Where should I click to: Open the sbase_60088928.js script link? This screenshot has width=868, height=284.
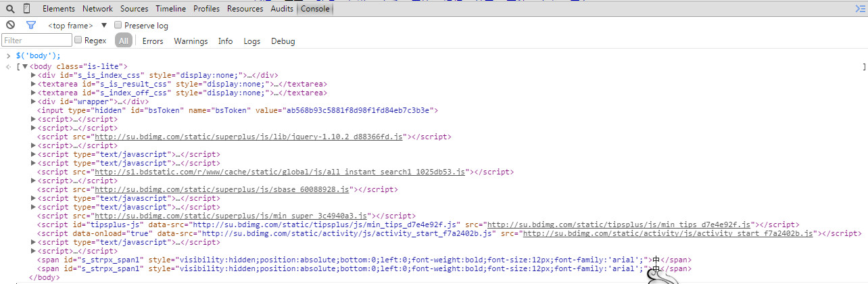pyautogui.click(x=222, y=189)
